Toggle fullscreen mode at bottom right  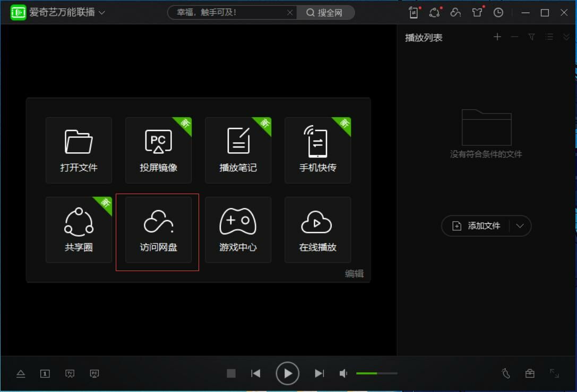tap(554, 373)
